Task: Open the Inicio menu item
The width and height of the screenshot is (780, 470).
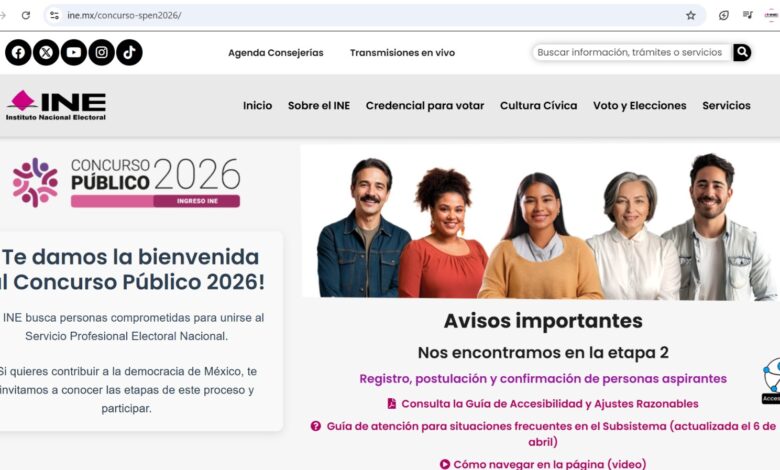Action: [257, 105]
